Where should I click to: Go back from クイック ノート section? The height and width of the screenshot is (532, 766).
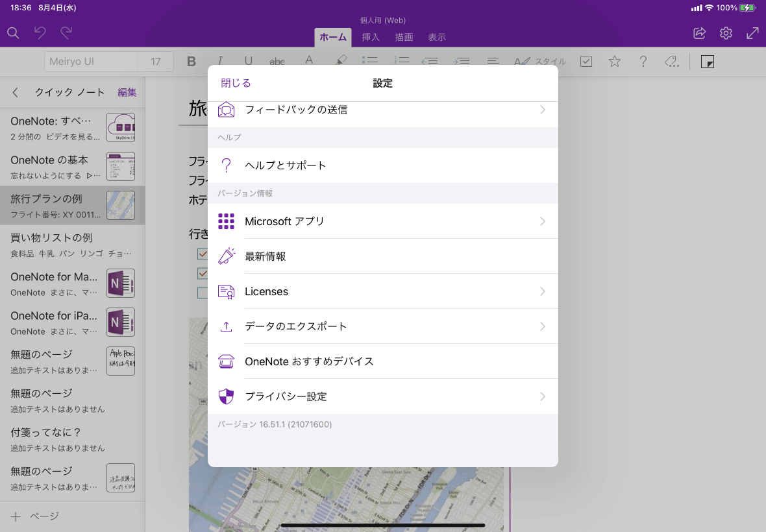(15, 92)
